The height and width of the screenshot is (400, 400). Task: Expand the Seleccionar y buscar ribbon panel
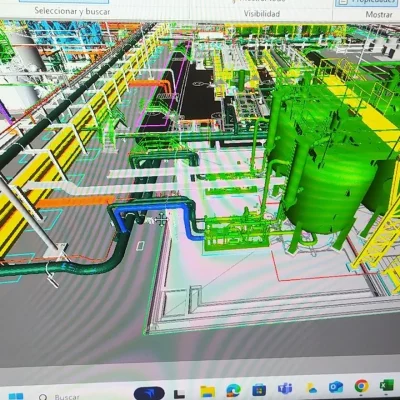point(72,11)
